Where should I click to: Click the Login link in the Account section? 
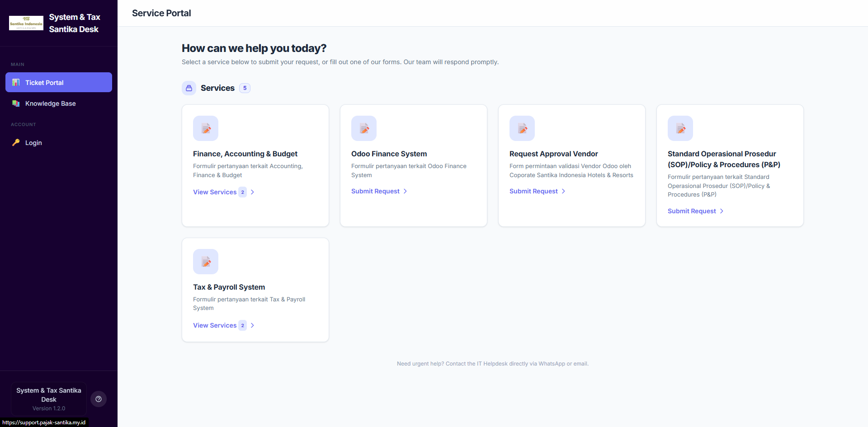coord(33,143)
